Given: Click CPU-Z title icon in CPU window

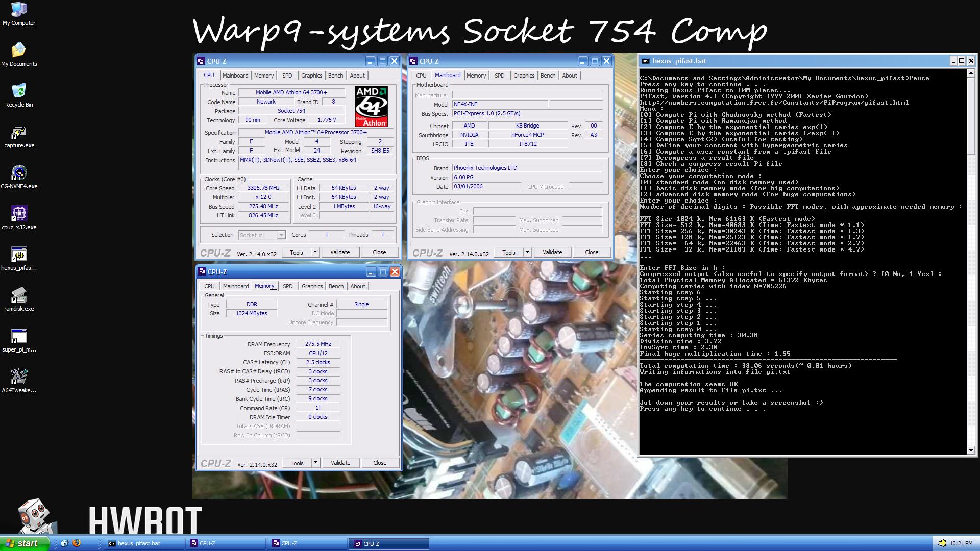Looking at the screenshot, I should click(x=201, y=61).
